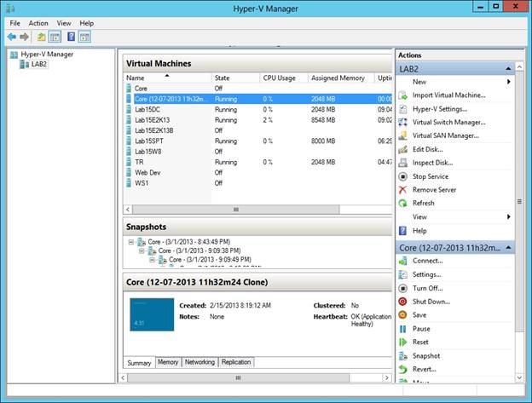Click the red Shut Down icon
This screenshot has width=532, height=403.
(402, 302)
